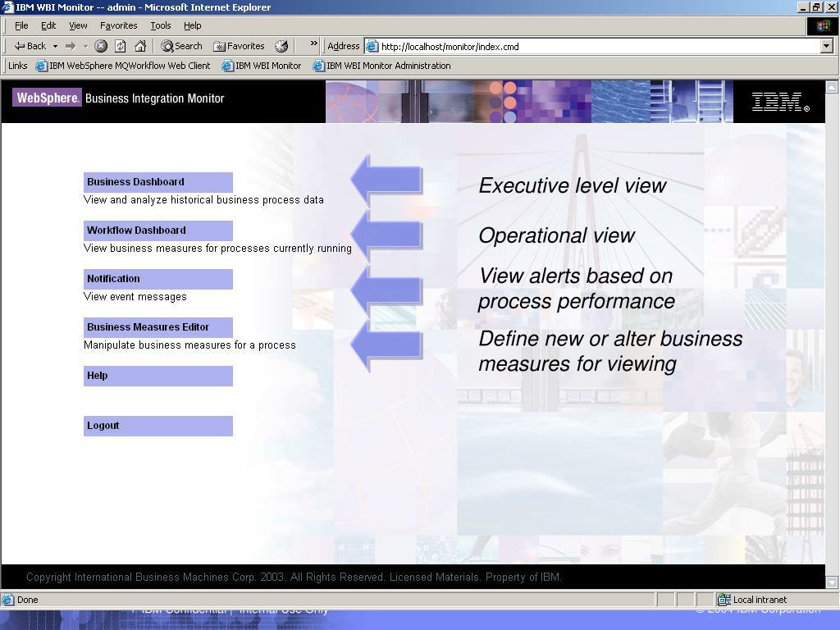Click the Stop loading icon
This screenshot has width=840, height=630.
click(x=101, y=46)
